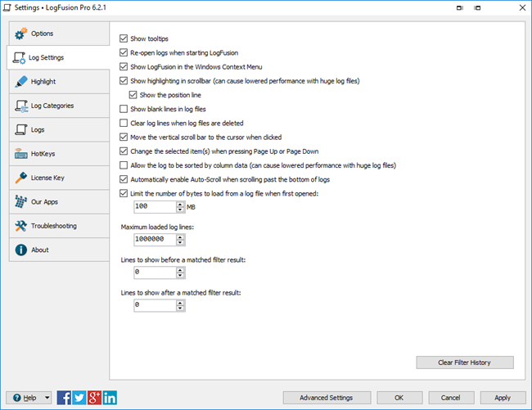Toggle Automatically enable Auto-Scroll checkbox
The width and height of the screenshot is (532, 410).
[124, 179]
